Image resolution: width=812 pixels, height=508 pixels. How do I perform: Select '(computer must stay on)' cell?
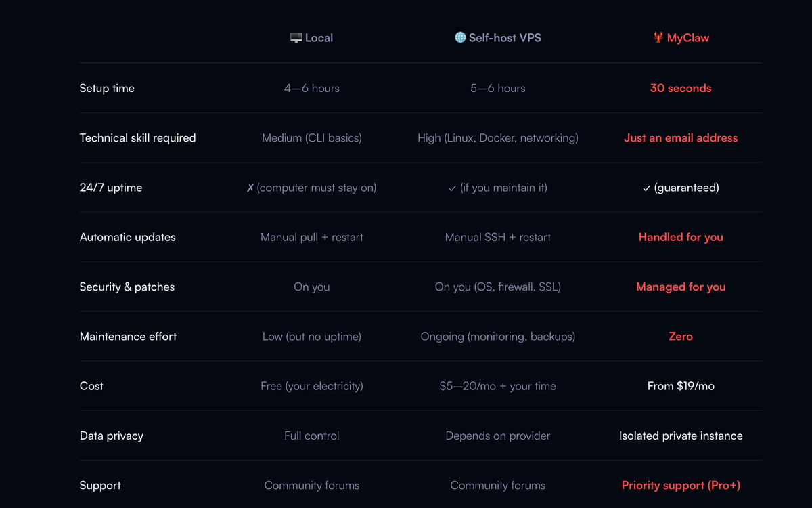(x=312, y=188)
